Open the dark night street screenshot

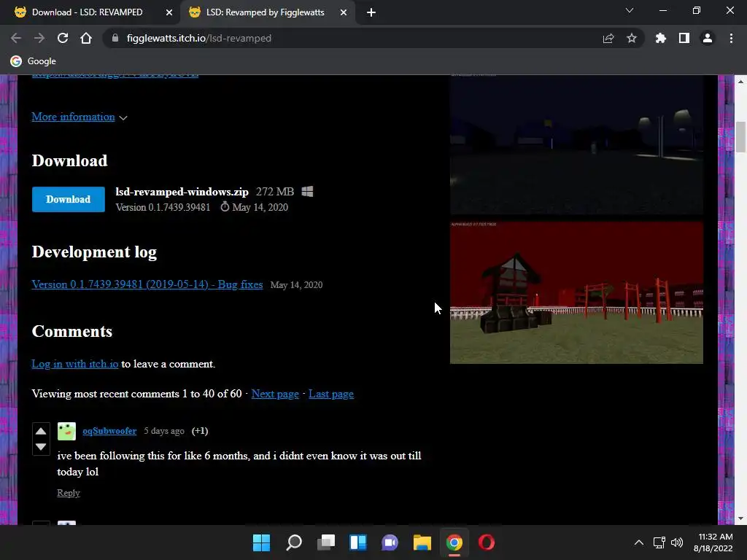[x=576, y=145]
